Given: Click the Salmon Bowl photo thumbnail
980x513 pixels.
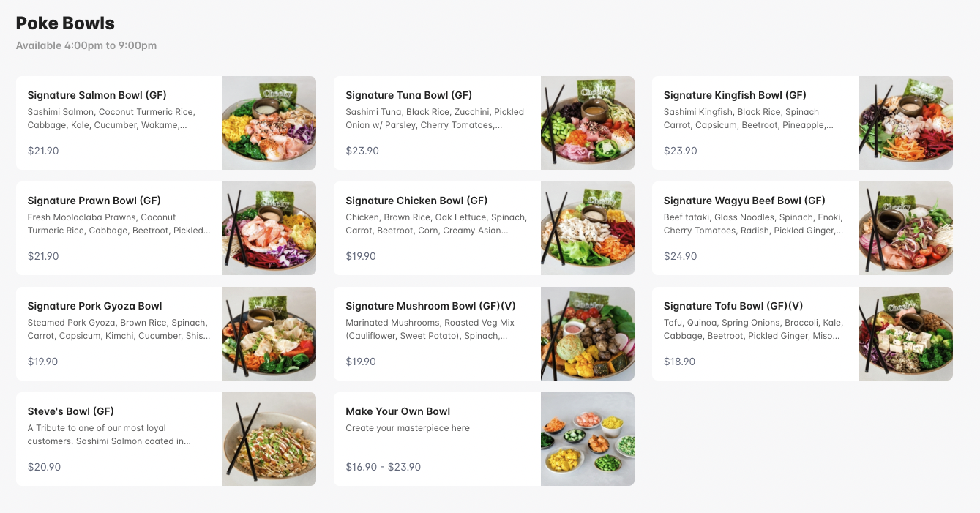Looking at the screenshot, I should coord(269,122).
